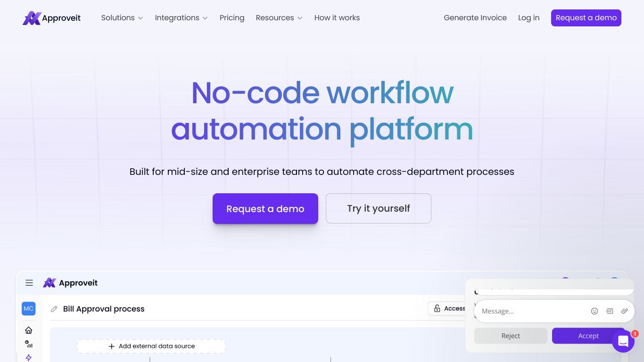Screen dimensions: 644x362
Task: Open the Solutions menu
Action: pyautogui.click(x=118, y=18)
